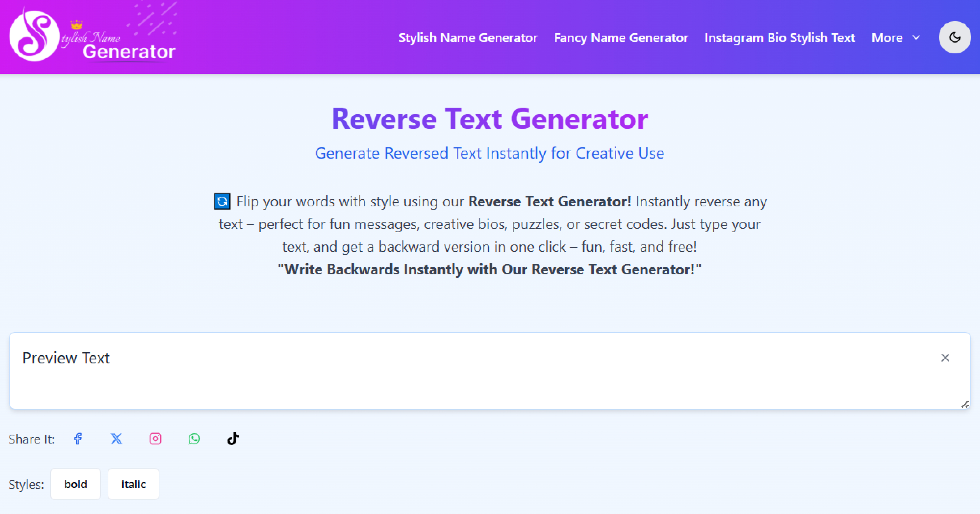Toggle the bold style
This screenshot has width=980, height=514.
point(75,484)
